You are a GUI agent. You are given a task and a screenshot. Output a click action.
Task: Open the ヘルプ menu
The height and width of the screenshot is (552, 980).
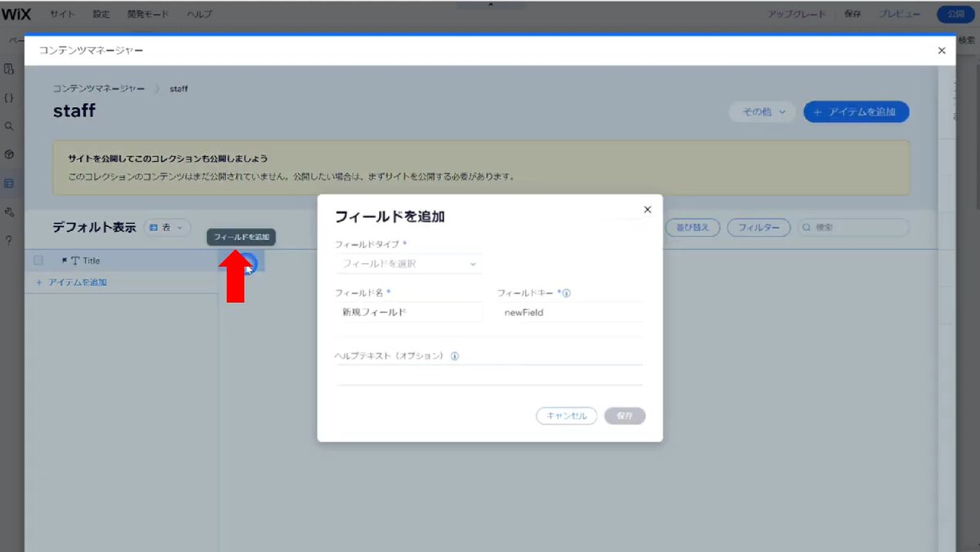tap(199, 15)
